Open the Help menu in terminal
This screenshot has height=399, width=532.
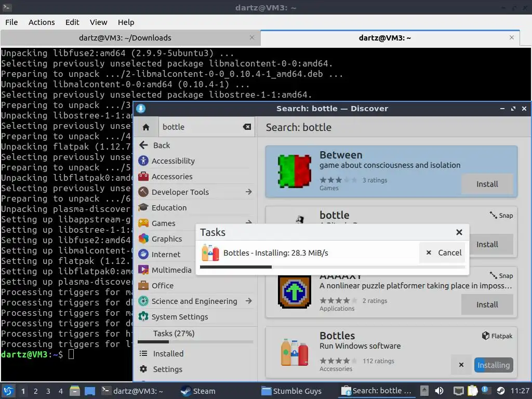coord(126,22)
